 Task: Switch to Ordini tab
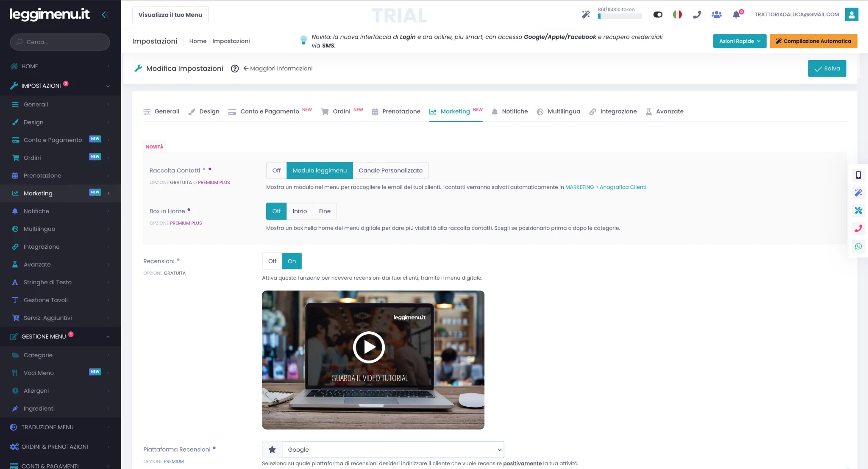click(x=342, y=111)
